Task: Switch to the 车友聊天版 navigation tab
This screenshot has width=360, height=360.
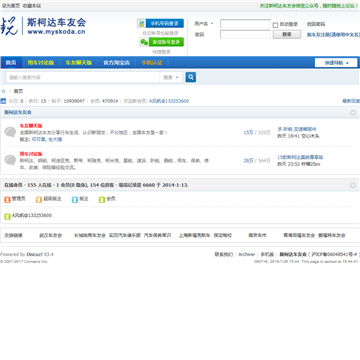Action: (x=79, y=63)
